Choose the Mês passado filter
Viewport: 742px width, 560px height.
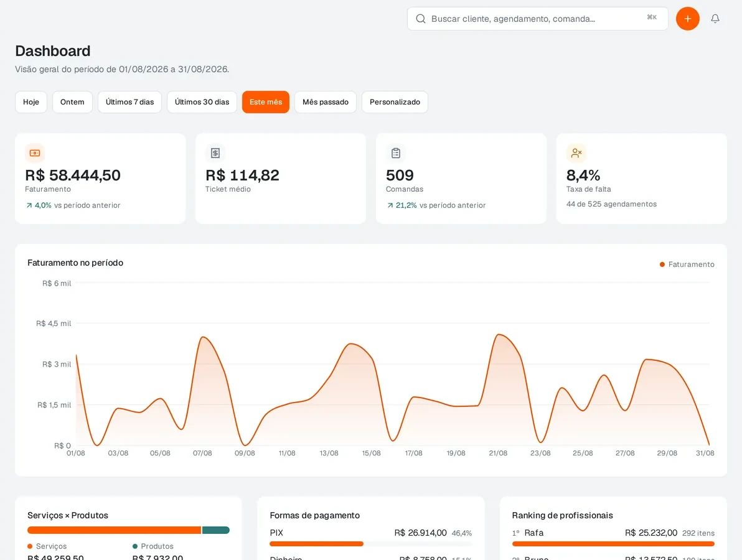pyautogui.click(x=326, y=102)
